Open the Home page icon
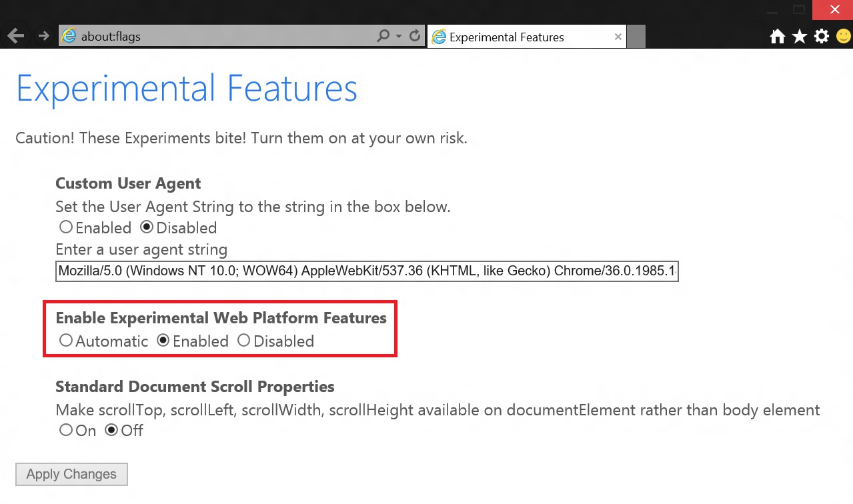The width and height of the screenshot is (853, 504). click(x=777, y=37)
